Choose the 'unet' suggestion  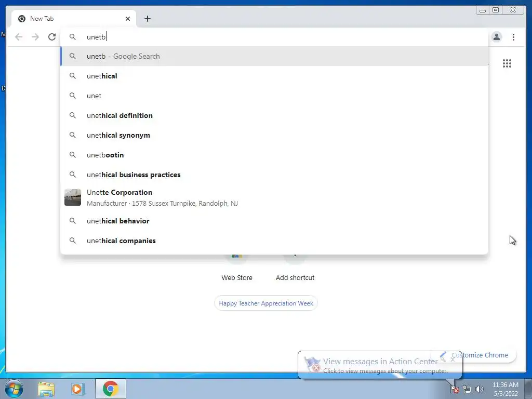[274, 96]
